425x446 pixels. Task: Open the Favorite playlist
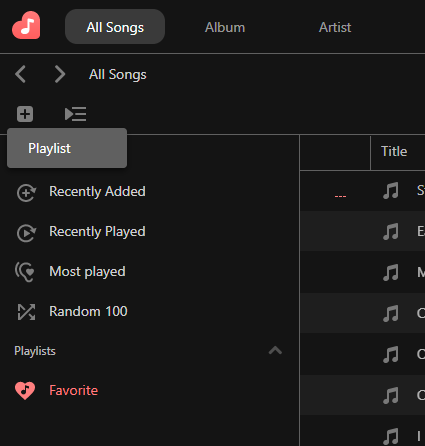(73, 390)
